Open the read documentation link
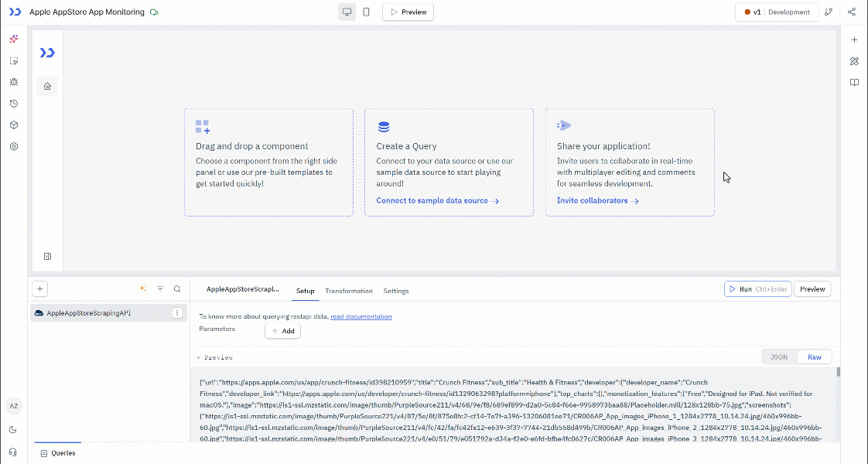This screenshot has height=464, width=868. coord(361,316)
